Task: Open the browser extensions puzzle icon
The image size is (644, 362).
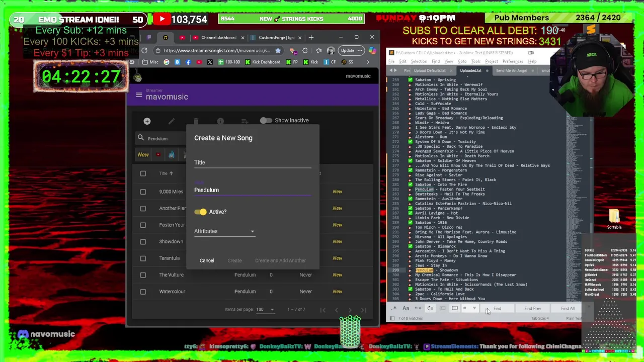Action: [x=305, y=50]
